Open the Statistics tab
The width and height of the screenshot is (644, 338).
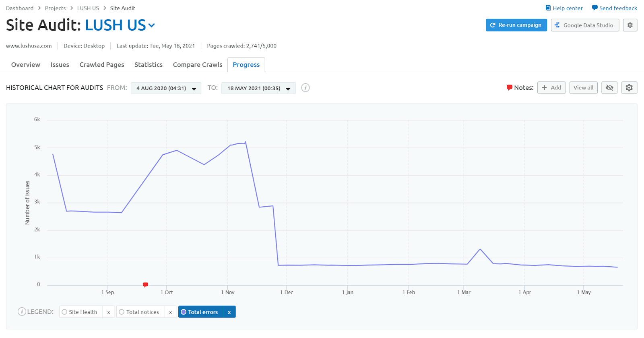[x=149, y=64]
